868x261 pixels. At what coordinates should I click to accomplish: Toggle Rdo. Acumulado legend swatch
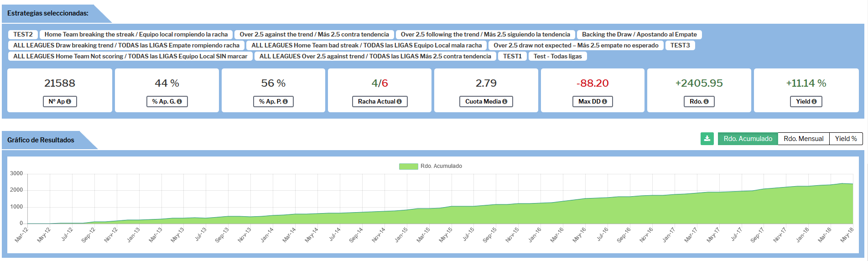point(408,167)
